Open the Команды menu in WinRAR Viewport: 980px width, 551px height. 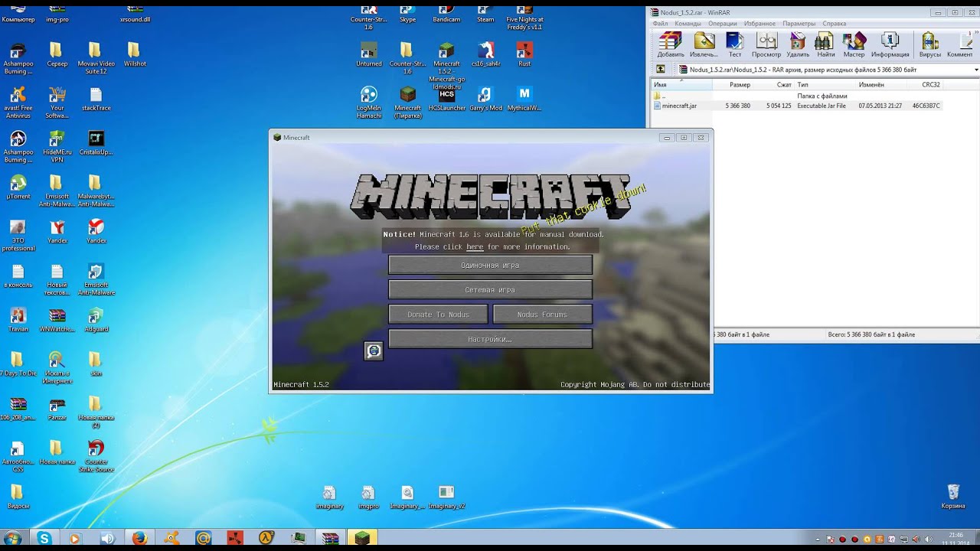[688, 24]
